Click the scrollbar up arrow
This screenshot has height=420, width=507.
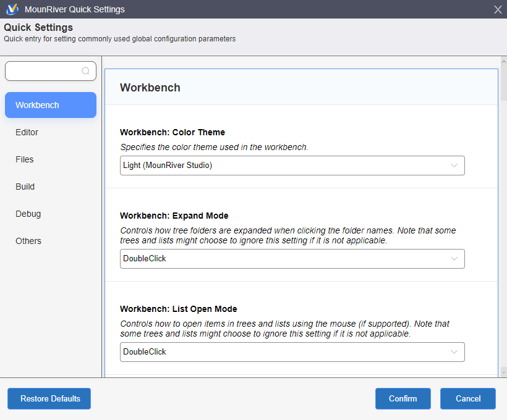503,61
